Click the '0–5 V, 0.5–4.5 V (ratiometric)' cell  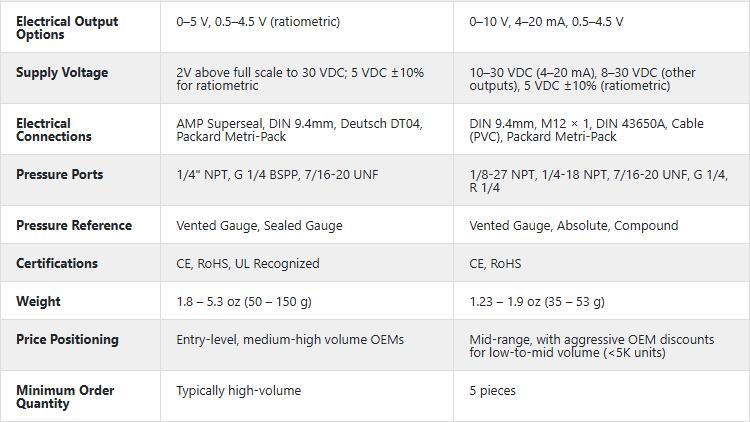258,21
